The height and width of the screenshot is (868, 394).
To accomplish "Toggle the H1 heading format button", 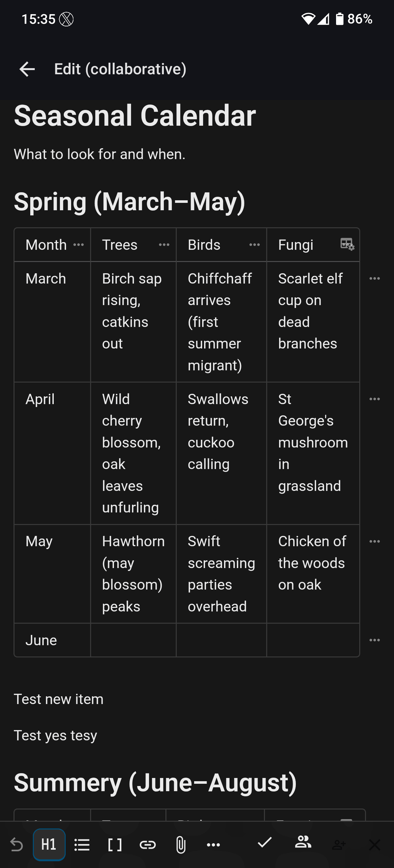I will [49, 845].
